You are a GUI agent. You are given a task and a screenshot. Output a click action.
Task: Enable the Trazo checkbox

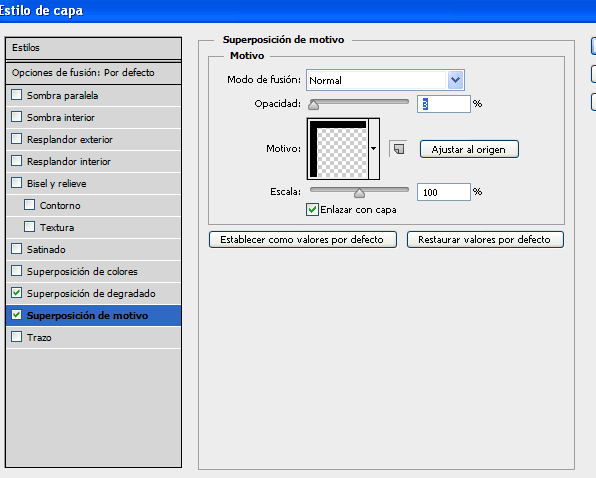[x=16, y=337]
